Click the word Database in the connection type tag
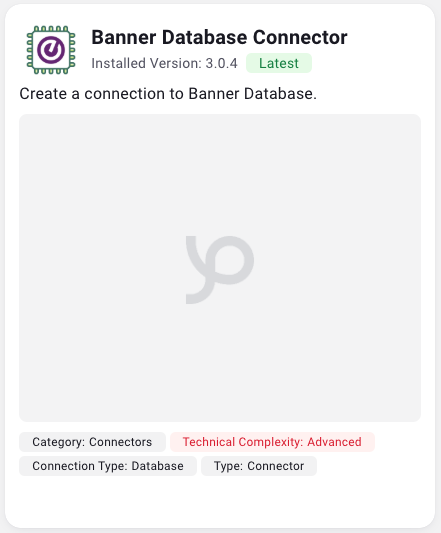This screenshot has width=441, height=533. coord(157,466)
